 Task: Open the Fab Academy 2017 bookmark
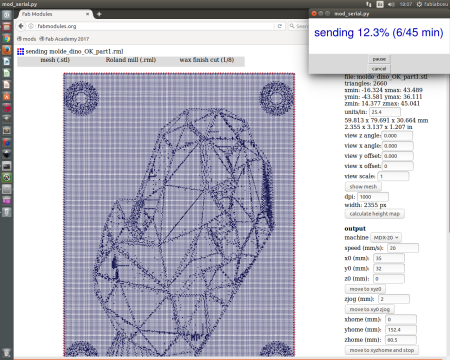click(x=64, y=39)
